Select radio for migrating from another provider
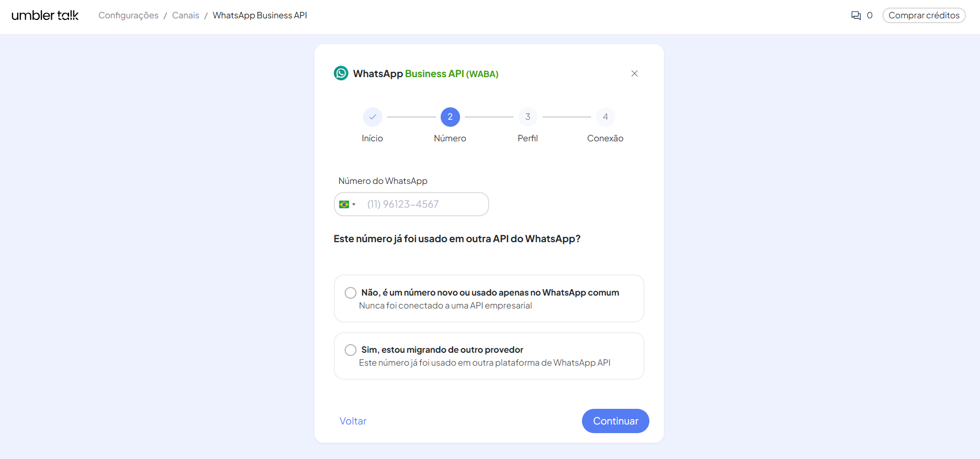The image size is (980, 459). click(x=351, y=350)
